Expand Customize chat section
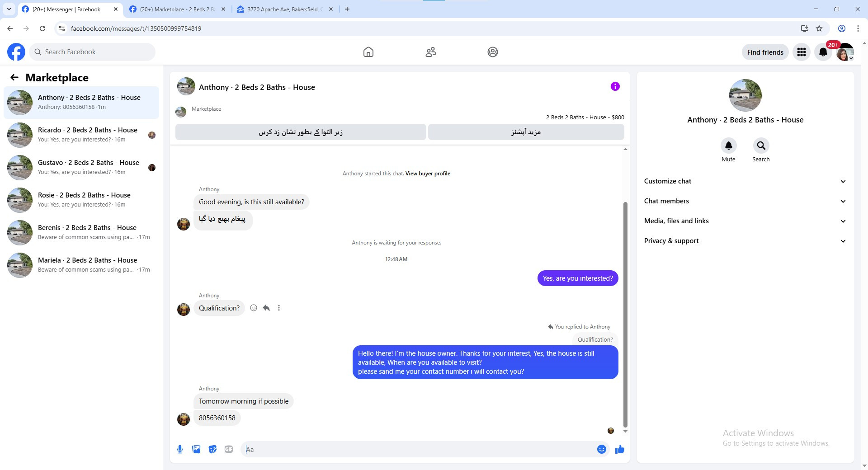The image size is (868, 470). click(x=745, y=181)
